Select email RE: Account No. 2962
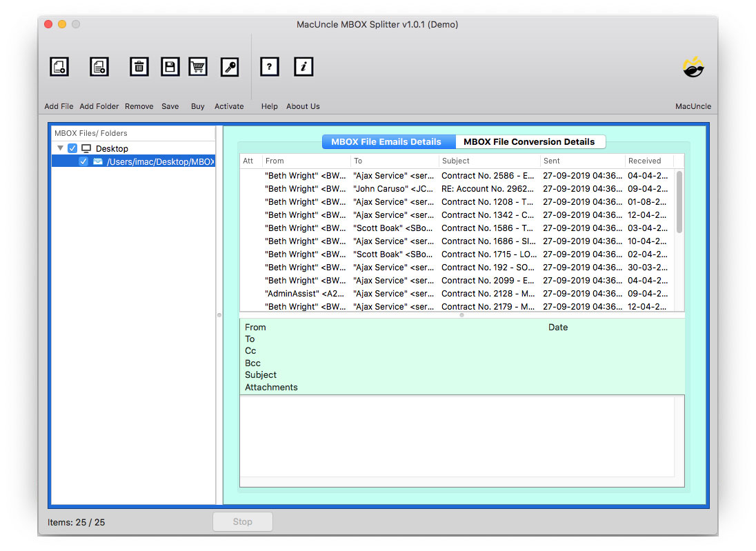 (x=458, y=189)
